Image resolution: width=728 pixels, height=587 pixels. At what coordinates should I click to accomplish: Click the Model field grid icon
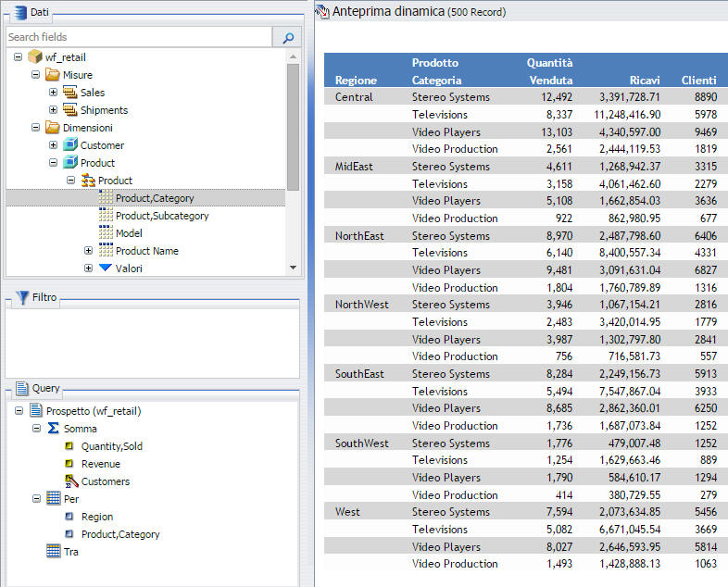(x=106, y=233)
